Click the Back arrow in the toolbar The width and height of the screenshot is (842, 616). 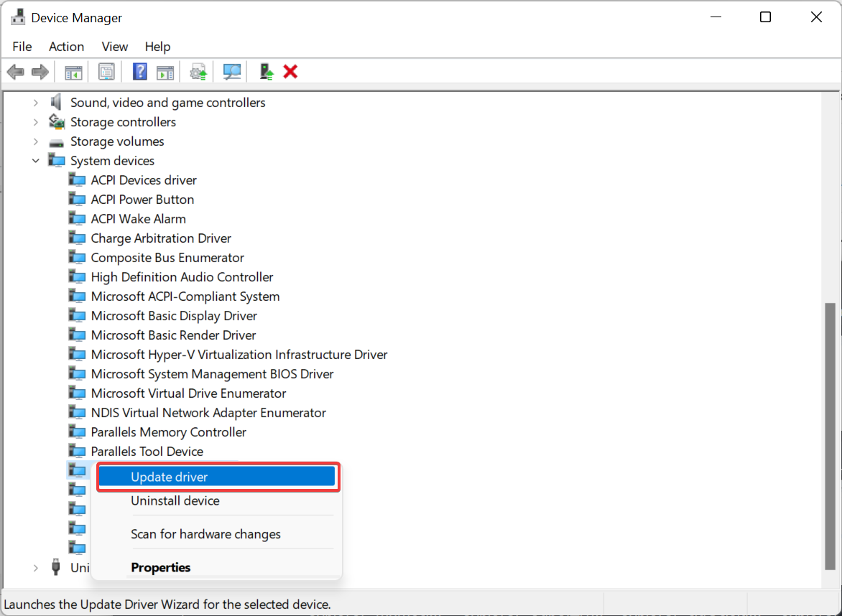pyautogui.click(x=16, y=71)
